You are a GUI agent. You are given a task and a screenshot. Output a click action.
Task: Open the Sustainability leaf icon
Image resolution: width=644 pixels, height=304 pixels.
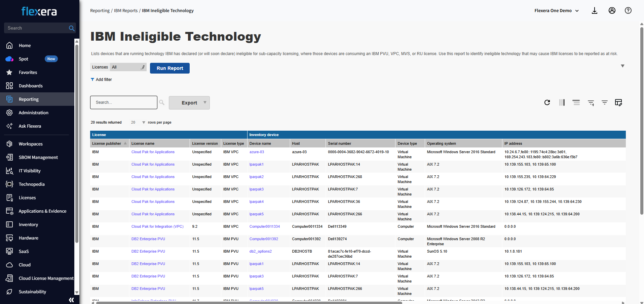pos(9,292)
